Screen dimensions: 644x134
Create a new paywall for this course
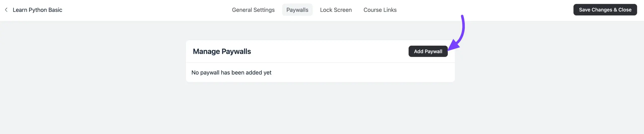click(428, 51)
